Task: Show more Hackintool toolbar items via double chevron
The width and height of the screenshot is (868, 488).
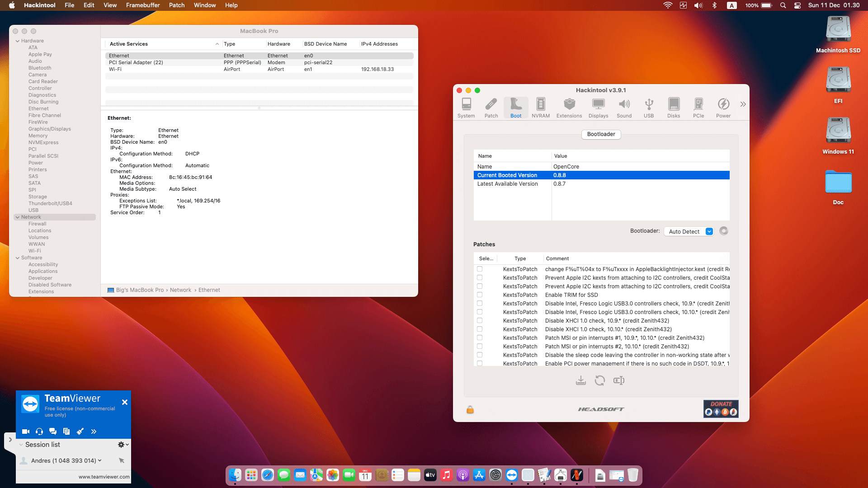Action: [743, 104]
